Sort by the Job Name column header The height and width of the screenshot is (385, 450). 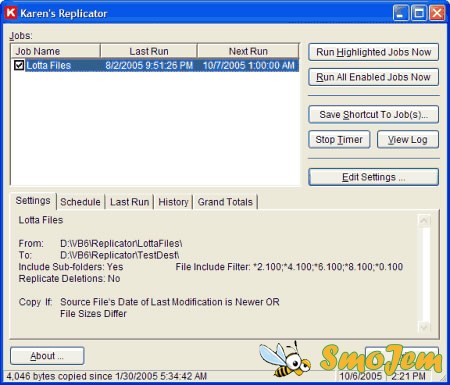(x=56, y=51)
